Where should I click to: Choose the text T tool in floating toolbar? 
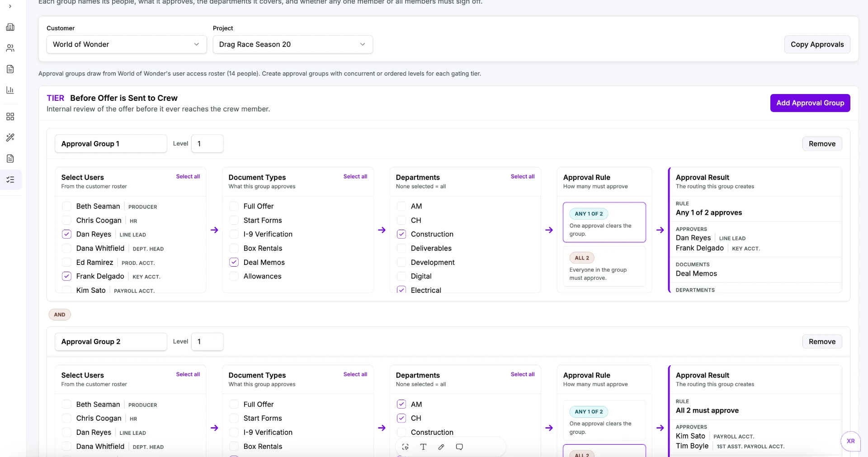point(423,447)
